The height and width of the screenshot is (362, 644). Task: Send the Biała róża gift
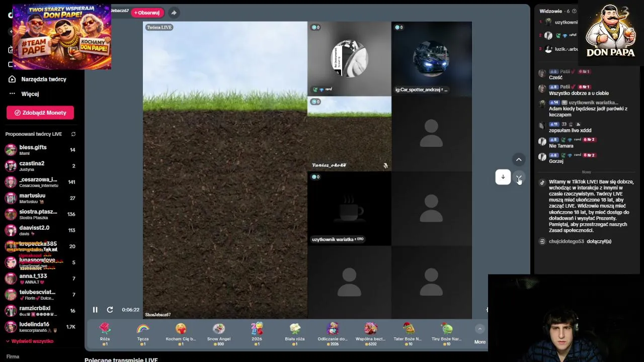[295, 334]
